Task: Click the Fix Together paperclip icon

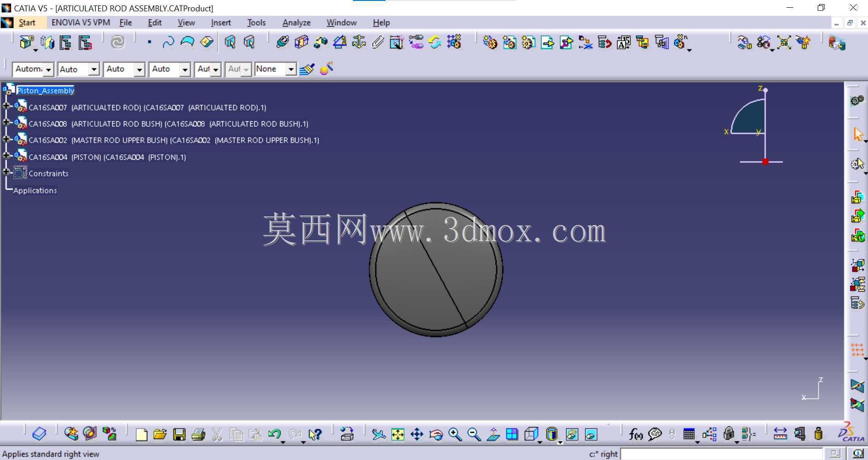Action: tap(377, 43)
